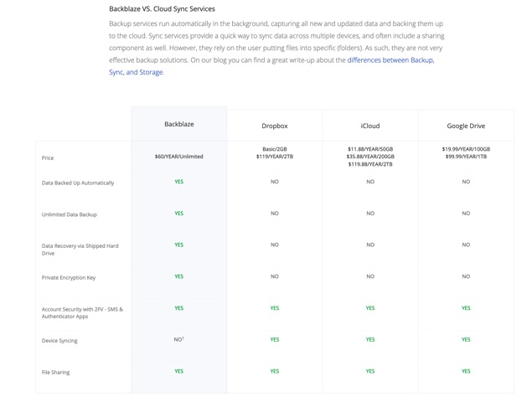Click iCloud NO for Data Recovery via Shipped Drive
Viewport: 532px width, 402px height.
point(370,245)
